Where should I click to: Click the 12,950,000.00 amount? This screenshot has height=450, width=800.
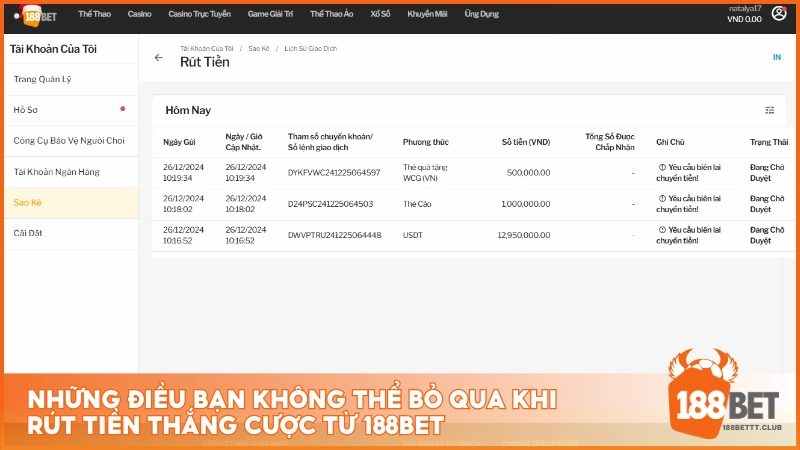524,235
